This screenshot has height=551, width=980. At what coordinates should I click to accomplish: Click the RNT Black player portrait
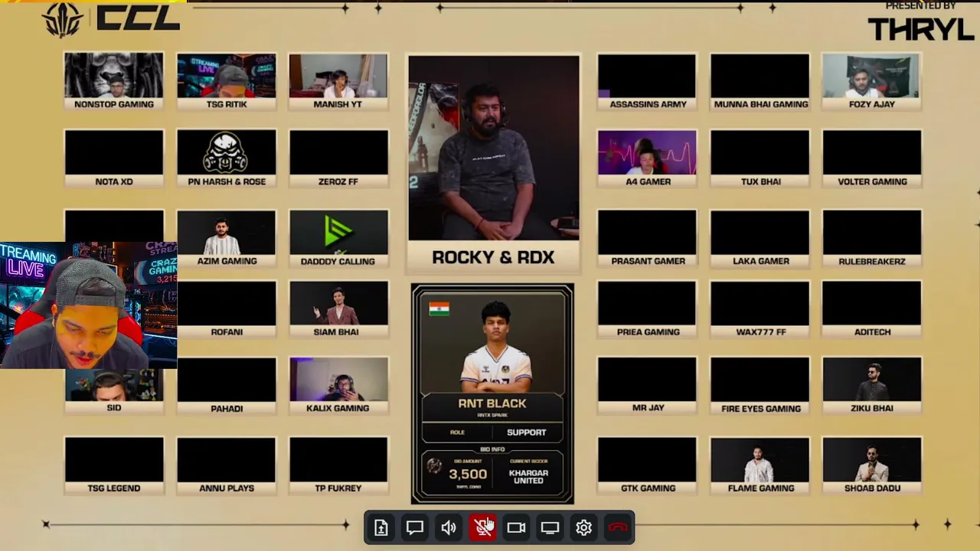coord(496,347)
